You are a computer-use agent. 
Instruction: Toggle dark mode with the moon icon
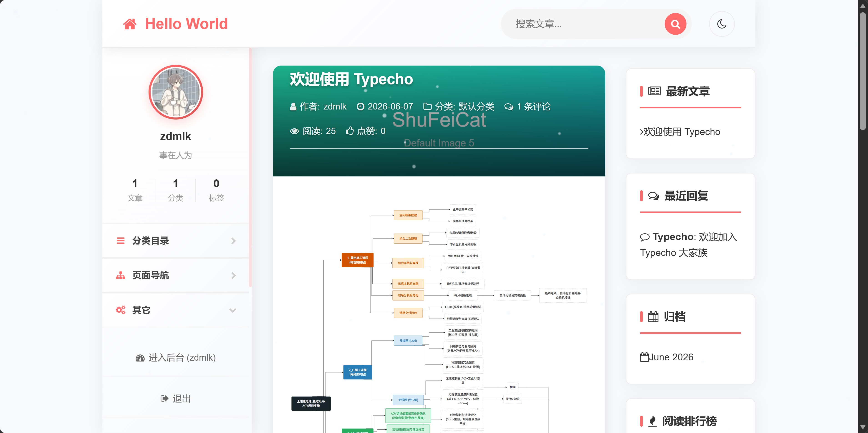tap(722, 24)
